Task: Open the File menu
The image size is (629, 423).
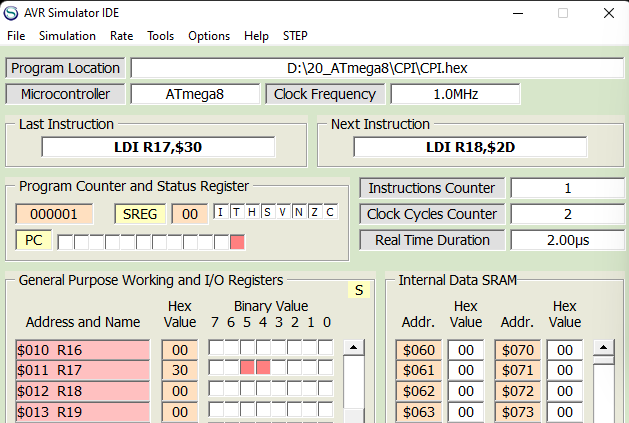Action: pyautogui.click(x=16, y=36)
